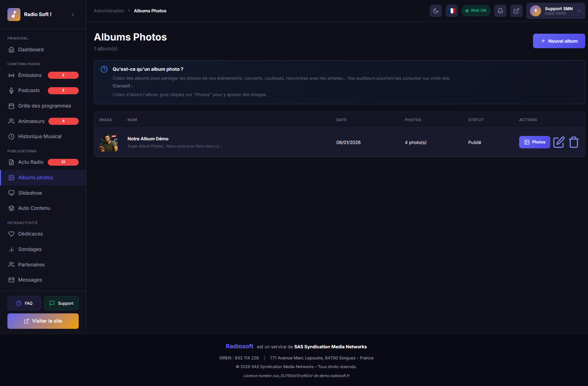
Task: Go to Slideshow in the sidebar
Action: pos(30,193)
